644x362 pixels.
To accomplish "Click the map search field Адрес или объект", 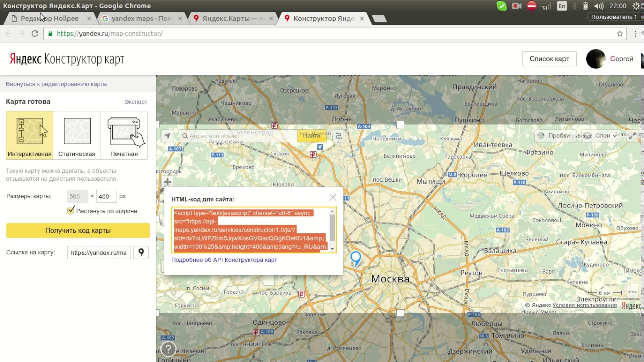I will pos(237,136).
